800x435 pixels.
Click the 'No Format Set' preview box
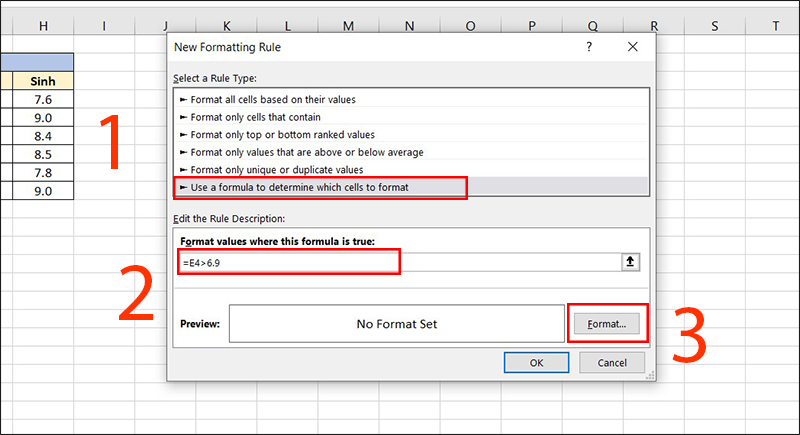pyautogui.click(x=396, y=324)
